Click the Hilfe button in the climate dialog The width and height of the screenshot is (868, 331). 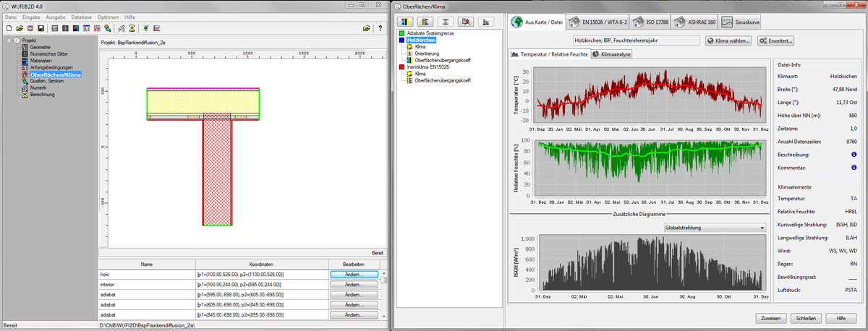click(x=841, y=318)
